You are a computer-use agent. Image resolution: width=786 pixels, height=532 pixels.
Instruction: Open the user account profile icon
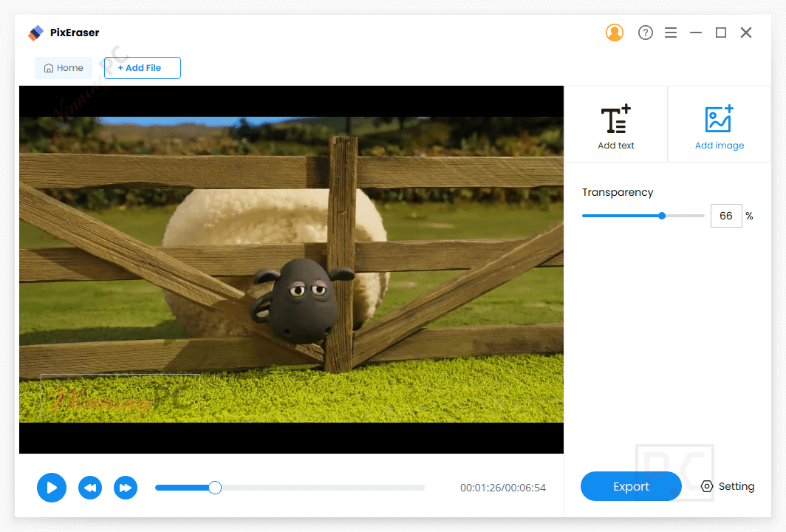coord(614,33)
